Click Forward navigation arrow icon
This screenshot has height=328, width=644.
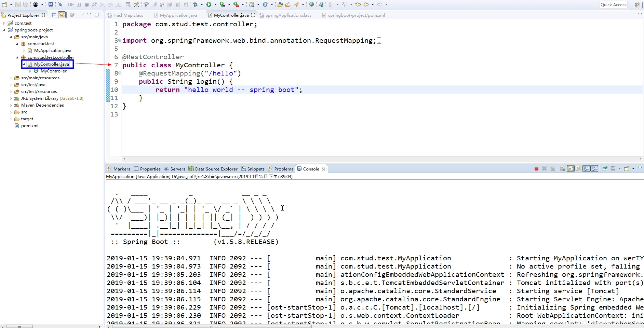[x=380, y=4]
